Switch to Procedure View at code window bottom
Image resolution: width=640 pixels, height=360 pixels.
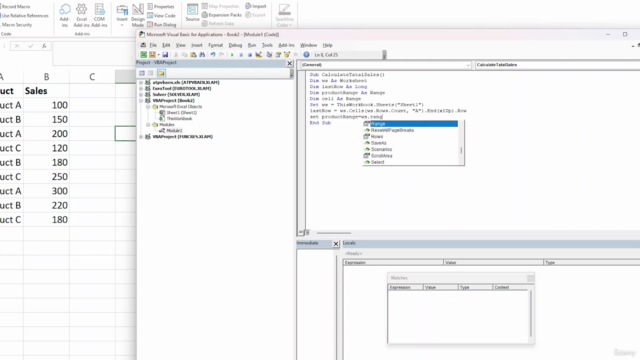301,232
